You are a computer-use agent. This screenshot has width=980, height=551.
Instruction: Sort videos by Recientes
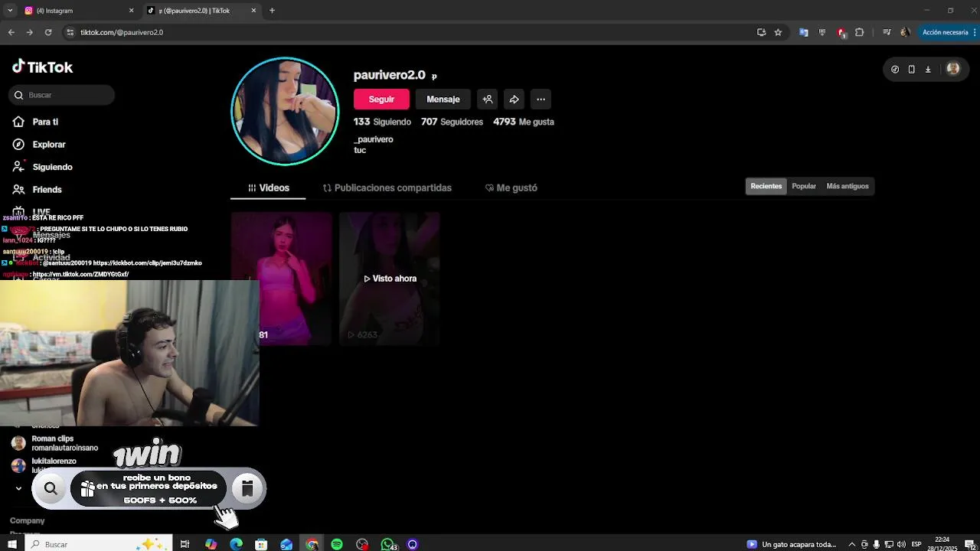coord(766,186)
